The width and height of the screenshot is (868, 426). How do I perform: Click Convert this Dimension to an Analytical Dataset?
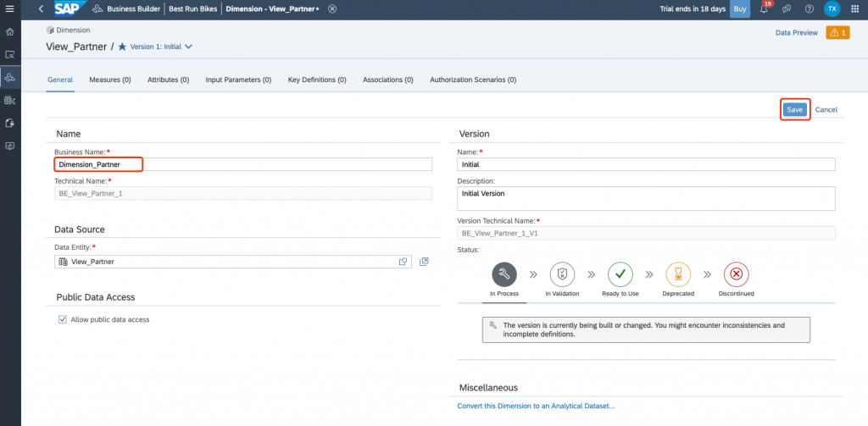(536, 406)
